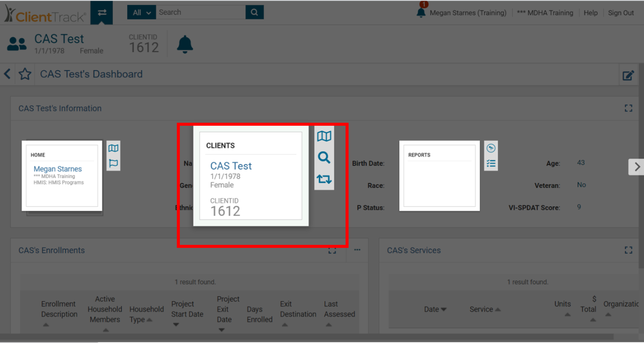Select the Reports workspace card
The height and width of the screenshot is (343, 644).
coord(439,175)
